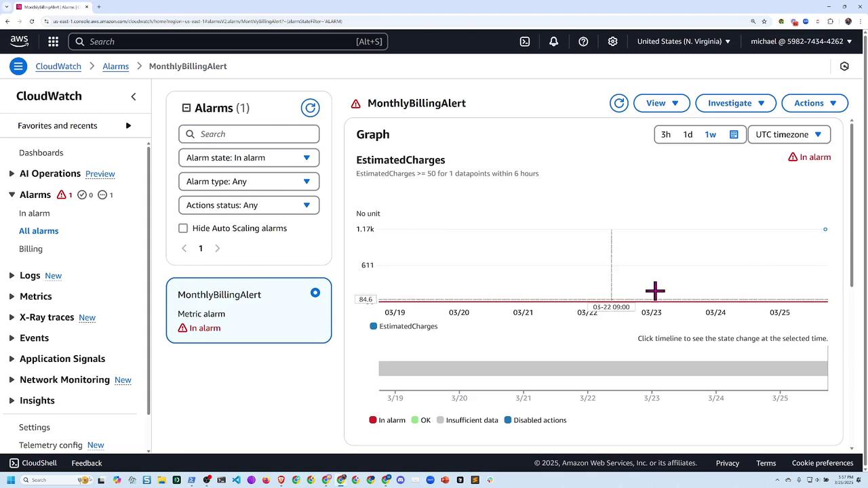Open the AWS services grid menu
Viewport: 868px width, 488px height.
coord(53,41)
